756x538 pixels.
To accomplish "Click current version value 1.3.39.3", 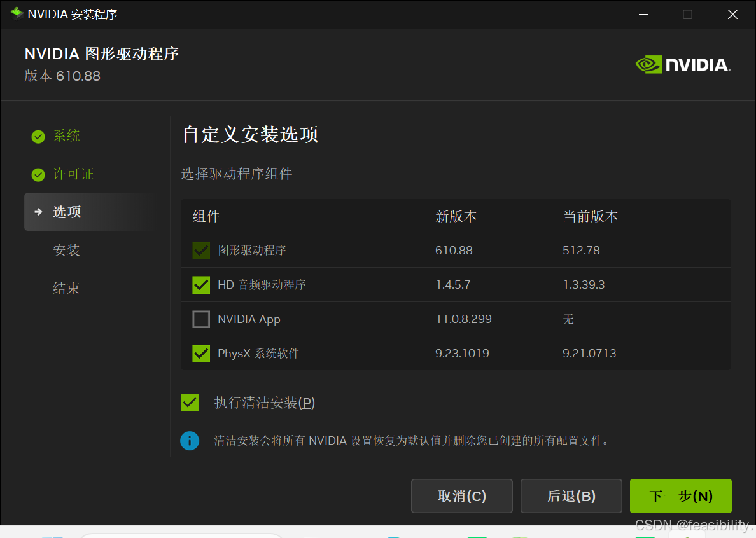I will click(584, 285).
